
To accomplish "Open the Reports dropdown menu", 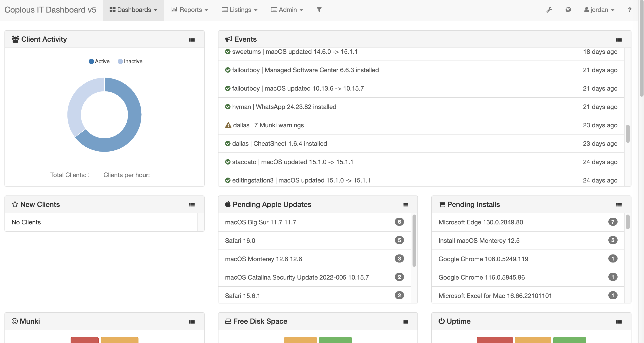I will (189, 10).
